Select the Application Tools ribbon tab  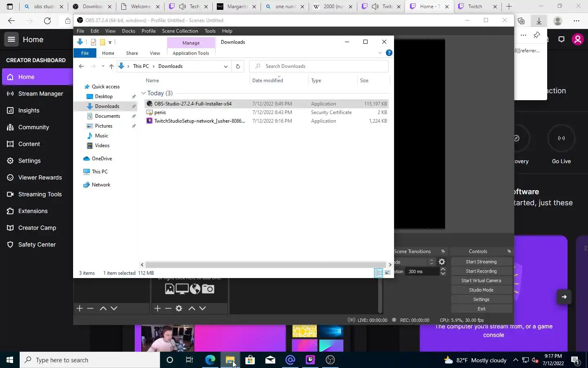point(191,53)
